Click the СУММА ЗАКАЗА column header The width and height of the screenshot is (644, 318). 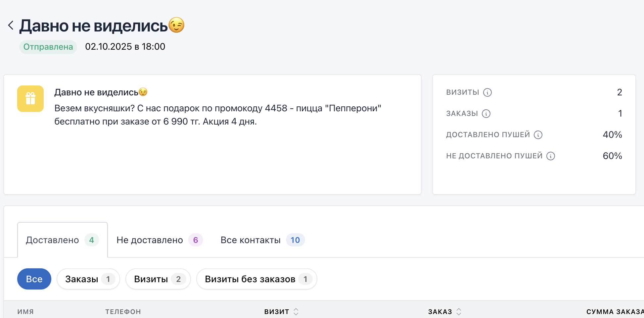[615, 312]
